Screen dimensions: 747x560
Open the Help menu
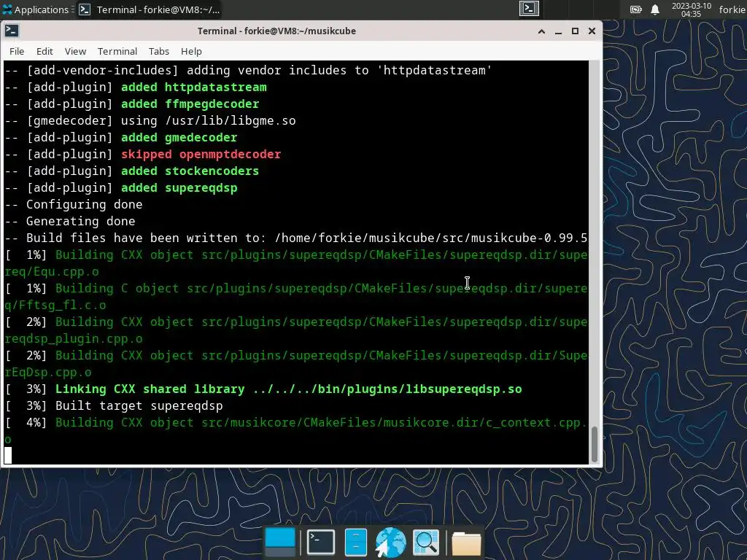191,52
